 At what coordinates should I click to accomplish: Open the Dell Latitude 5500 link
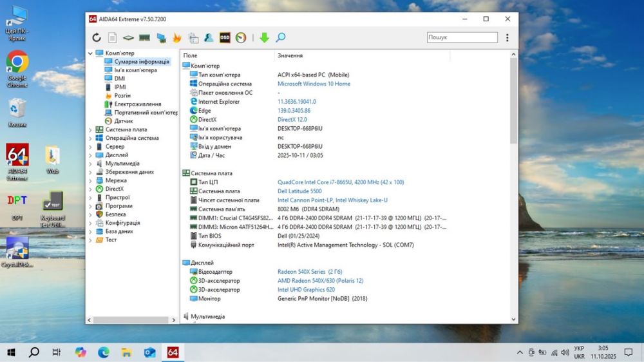click(299, 191)
